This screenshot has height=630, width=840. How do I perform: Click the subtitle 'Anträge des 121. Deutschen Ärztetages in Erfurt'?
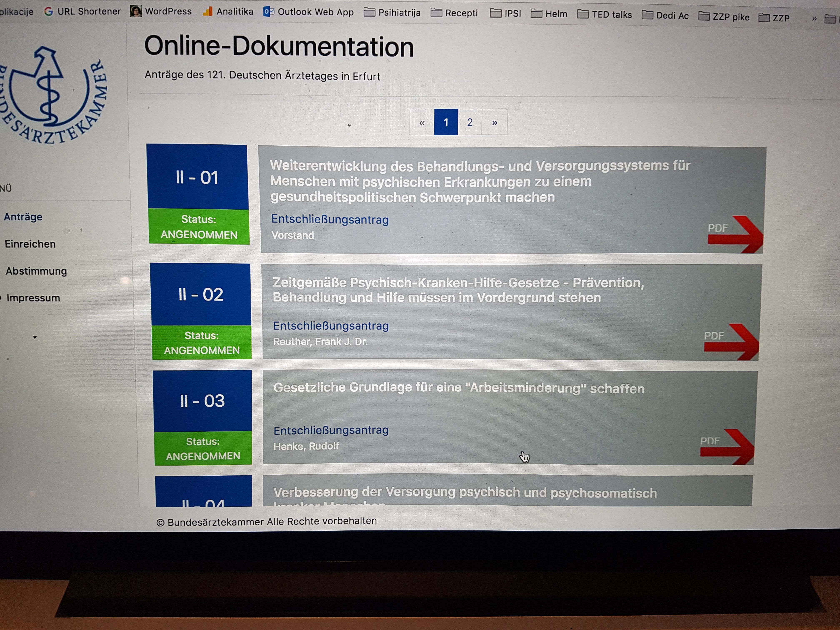[x=262, y=76]
